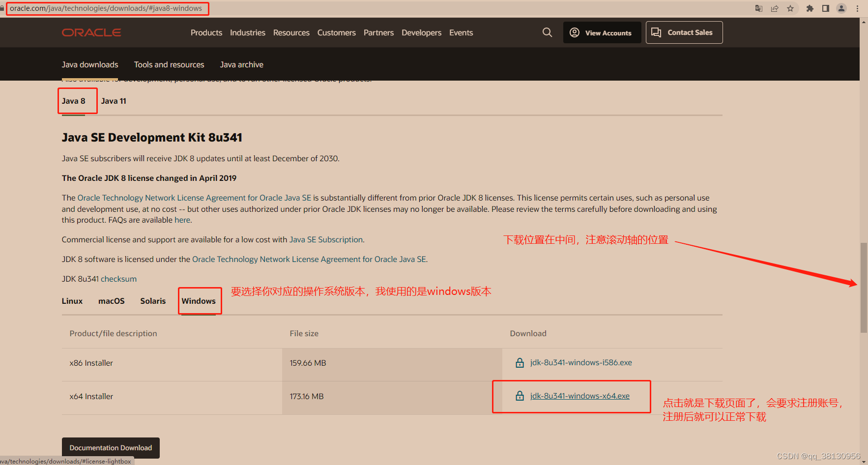The width and height of the screenshot is (868, 465).
Task: Switch to the Linux OS tab
Action: tap(72, 301)
